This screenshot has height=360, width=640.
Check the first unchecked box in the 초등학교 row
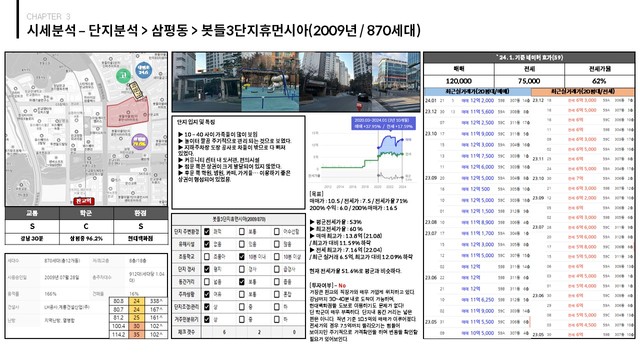pyautogui.click(x=207, y=256)
